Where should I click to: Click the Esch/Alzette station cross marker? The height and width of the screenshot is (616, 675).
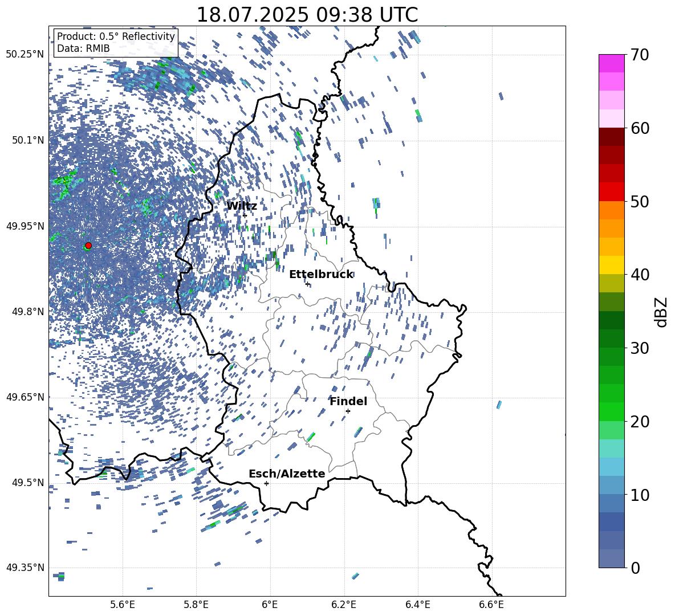point(266,483)
